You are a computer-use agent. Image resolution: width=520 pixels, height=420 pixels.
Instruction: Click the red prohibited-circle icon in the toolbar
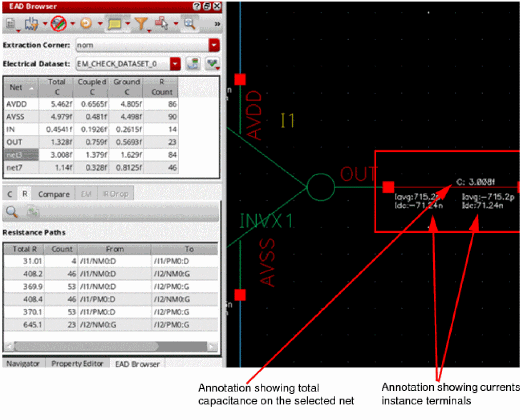(59, 24)
